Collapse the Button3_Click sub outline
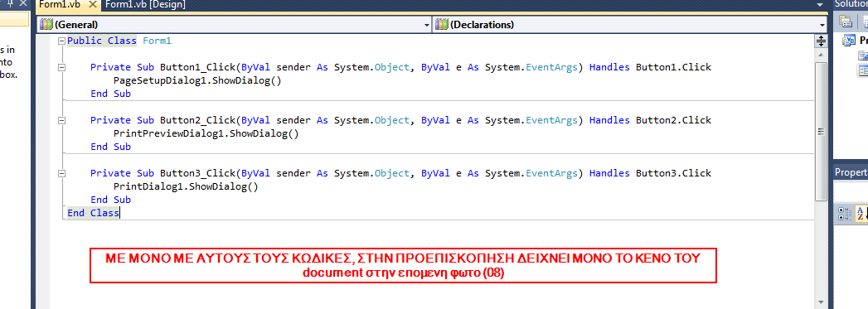 click(61, 174)
